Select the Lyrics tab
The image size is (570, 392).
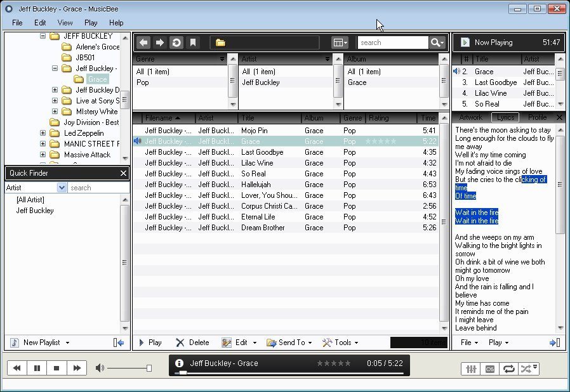point(505,117)
